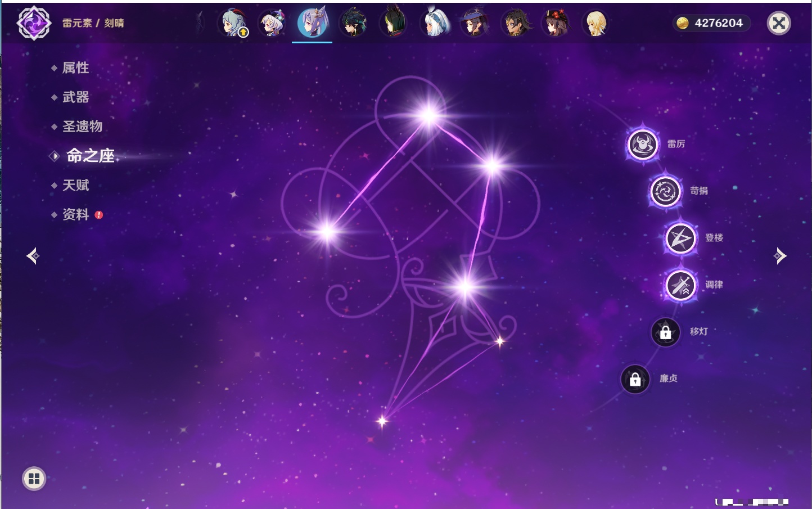Click the topmost glowing constellation star

pos(429,116)
